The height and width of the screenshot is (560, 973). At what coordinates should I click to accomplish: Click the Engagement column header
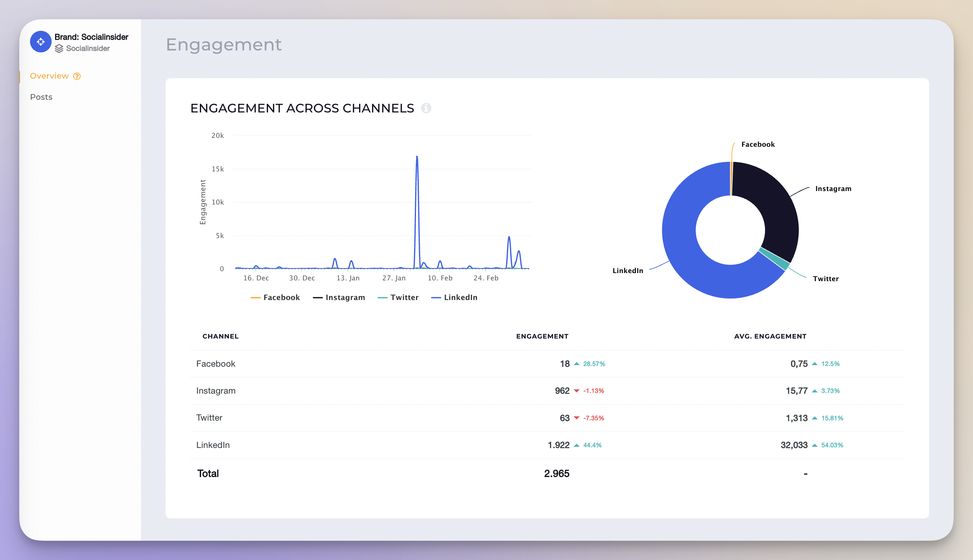[x=542, y=336]
